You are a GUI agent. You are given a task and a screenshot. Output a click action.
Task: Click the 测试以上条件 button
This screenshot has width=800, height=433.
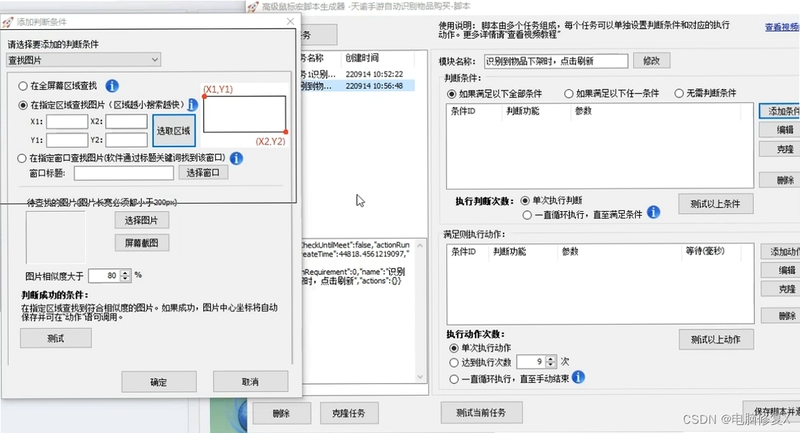(x=716, y=204)
